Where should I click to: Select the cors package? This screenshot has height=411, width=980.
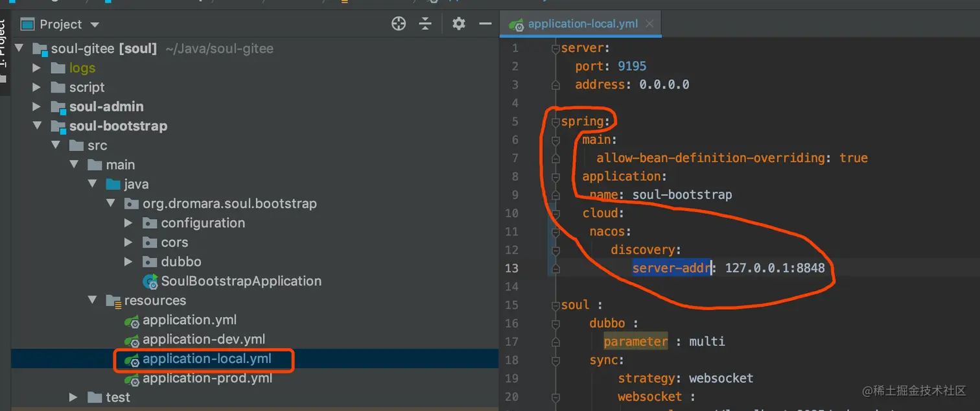(x=174, y=242)
